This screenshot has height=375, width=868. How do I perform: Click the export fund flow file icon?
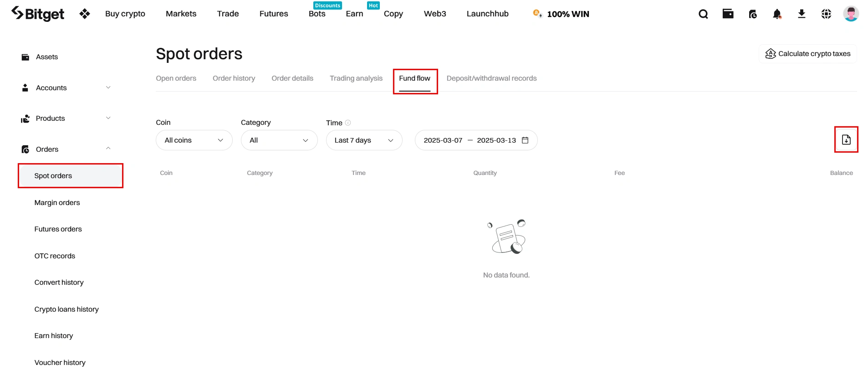click(846, 140)
